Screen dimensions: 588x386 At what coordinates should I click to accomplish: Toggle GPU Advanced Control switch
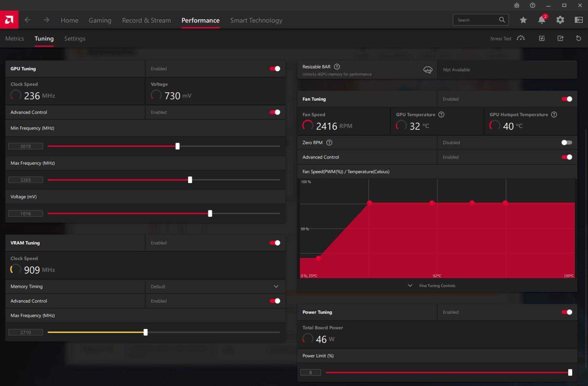click(x=275, y=112)
